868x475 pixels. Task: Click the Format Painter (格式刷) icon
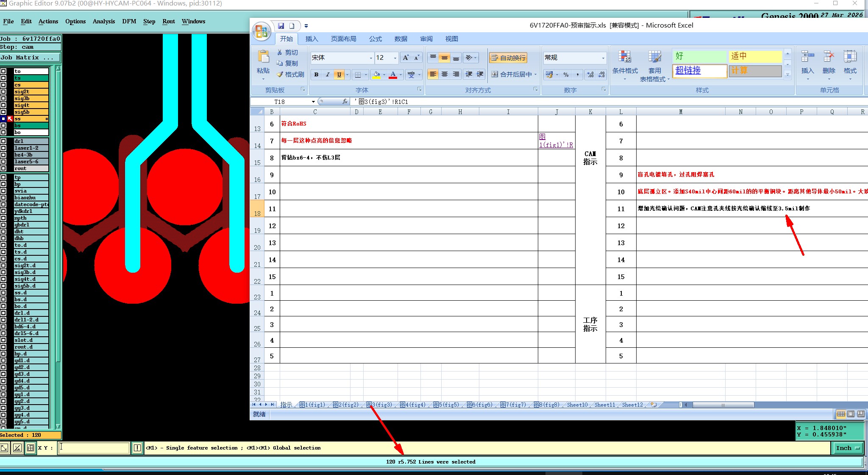pos(291,75)
